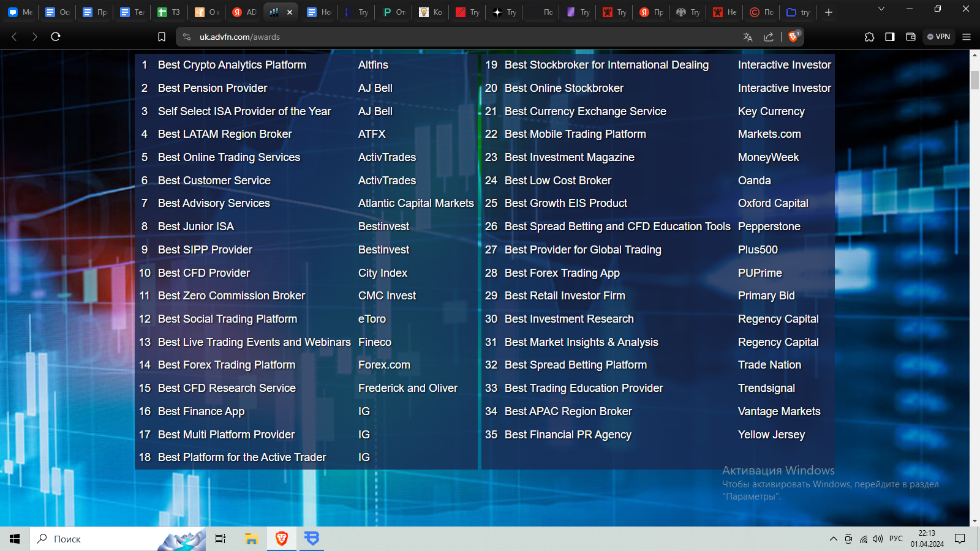The width and height of the screenshot is (980, 551).
Task: Switch to the 'Oc' docs tab
Action: (58, 12)
